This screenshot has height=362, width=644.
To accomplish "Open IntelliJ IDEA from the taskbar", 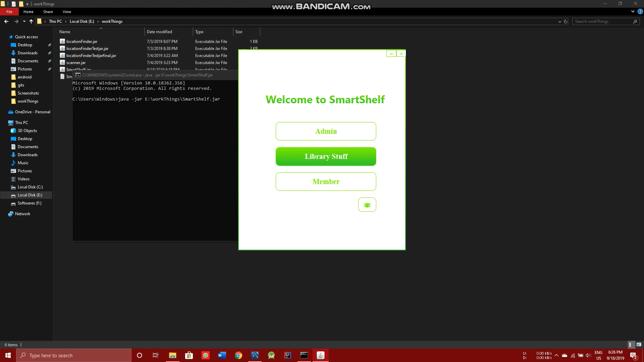I will [288, 355].
